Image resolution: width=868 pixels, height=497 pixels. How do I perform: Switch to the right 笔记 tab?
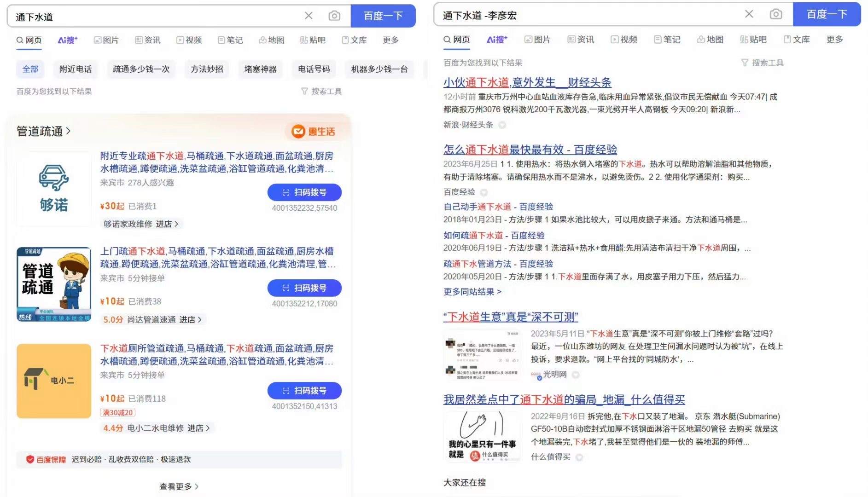667,40
